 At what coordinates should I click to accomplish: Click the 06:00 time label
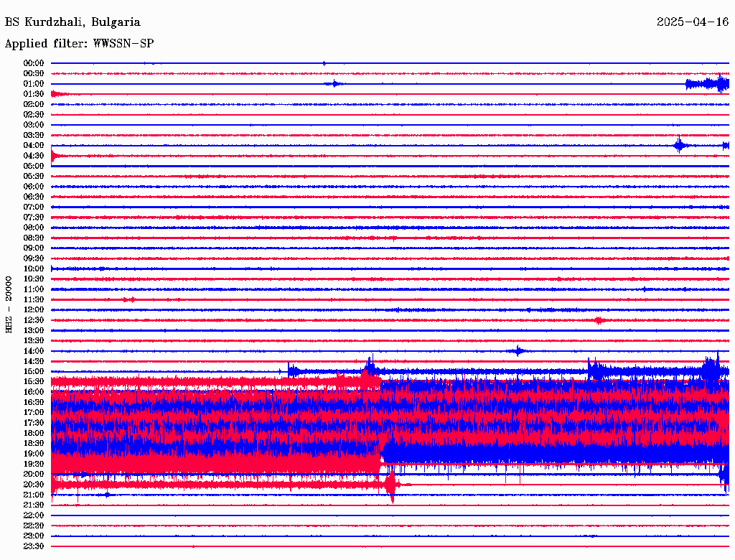pos(34,186)
